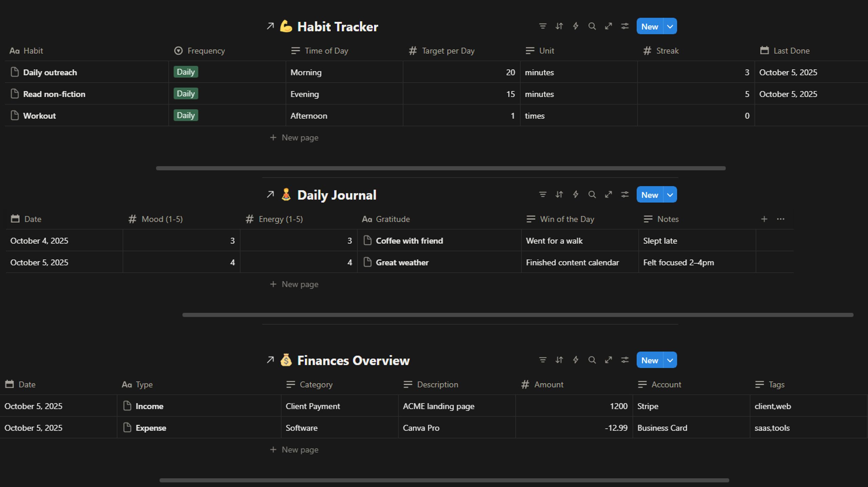Open the Coffee with friend journal page
Viewport: 868px width, 487px height.
(409, 241)
